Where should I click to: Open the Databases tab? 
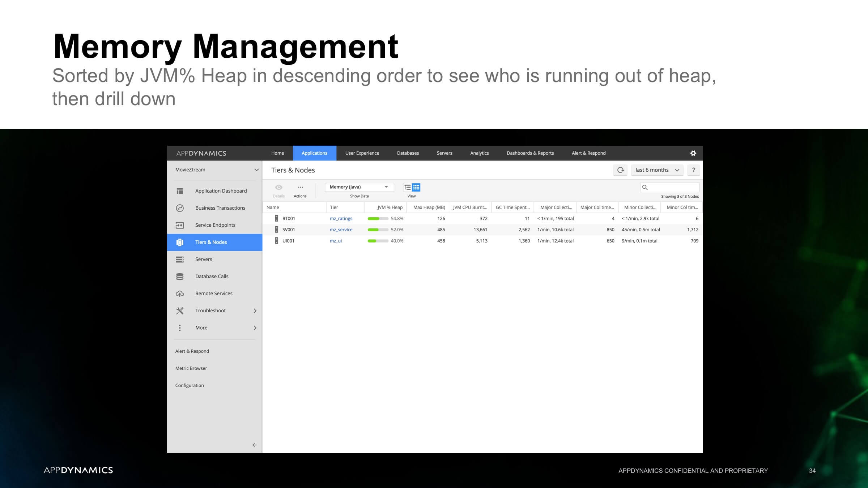pos(408,153)
